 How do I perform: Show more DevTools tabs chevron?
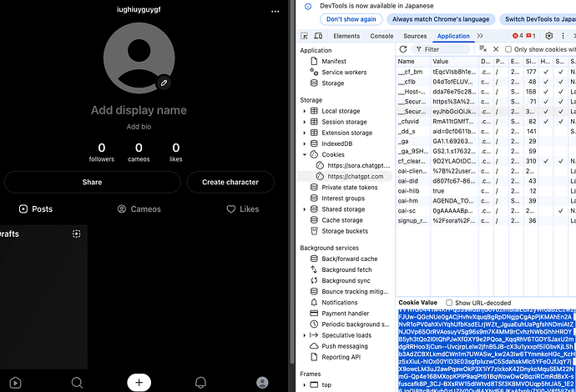pos(480,36)
